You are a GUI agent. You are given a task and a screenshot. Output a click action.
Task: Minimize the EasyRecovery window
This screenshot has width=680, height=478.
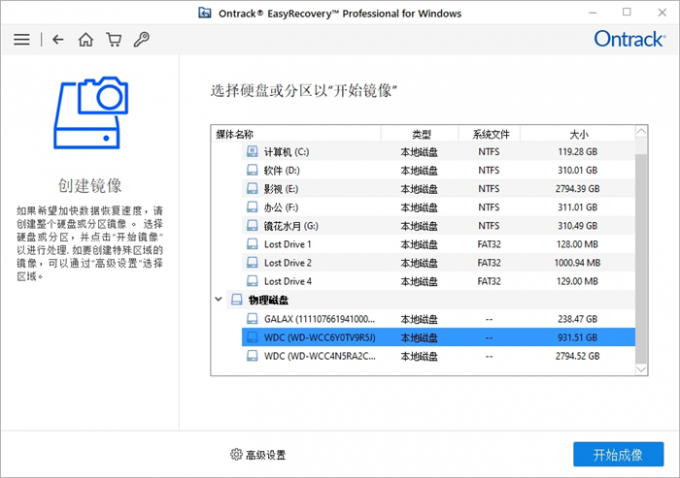593,13
